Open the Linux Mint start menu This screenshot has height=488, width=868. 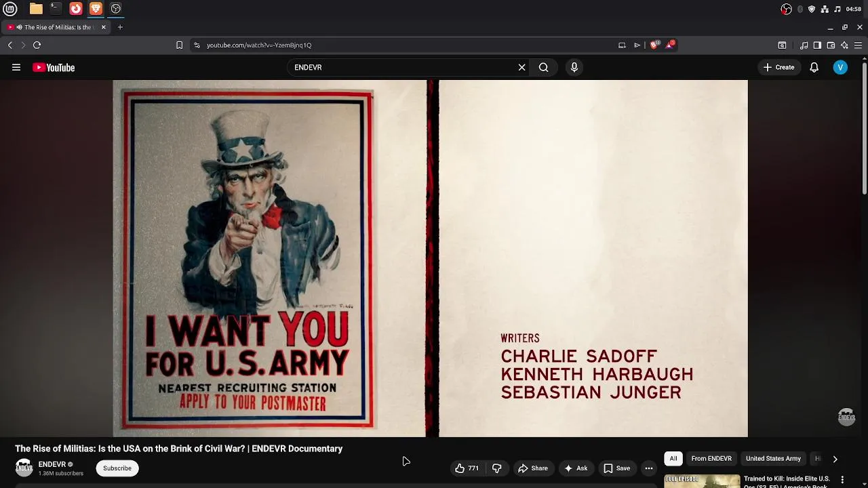click(x=10, y=9)
